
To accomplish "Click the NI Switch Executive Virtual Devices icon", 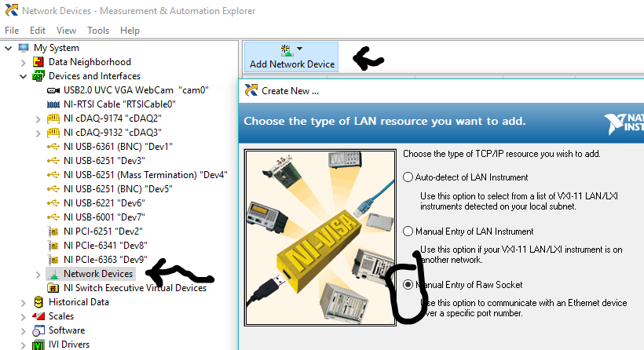I will (x=53, y=288).
